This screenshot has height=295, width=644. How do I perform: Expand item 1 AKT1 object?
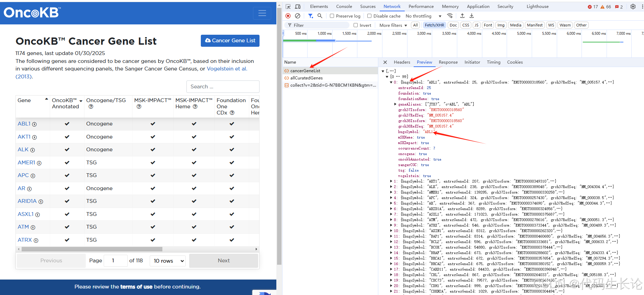point(391,181)
